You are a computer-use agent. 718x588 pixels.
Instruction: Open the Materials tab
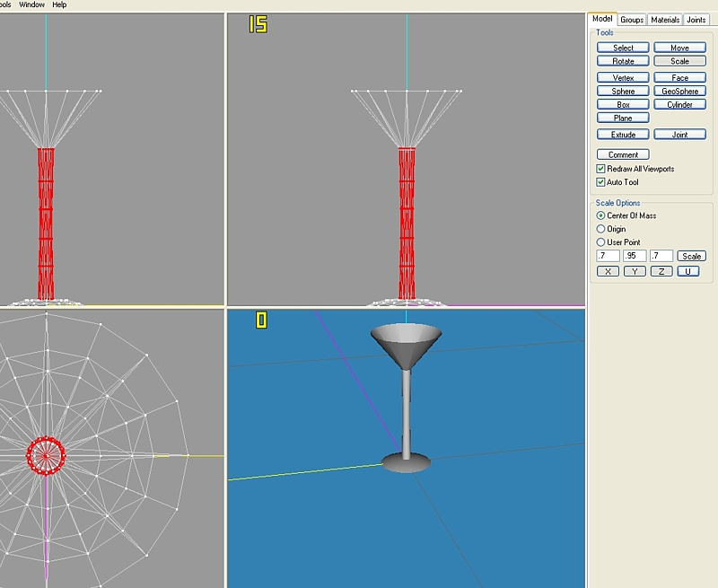pos(665,20)
